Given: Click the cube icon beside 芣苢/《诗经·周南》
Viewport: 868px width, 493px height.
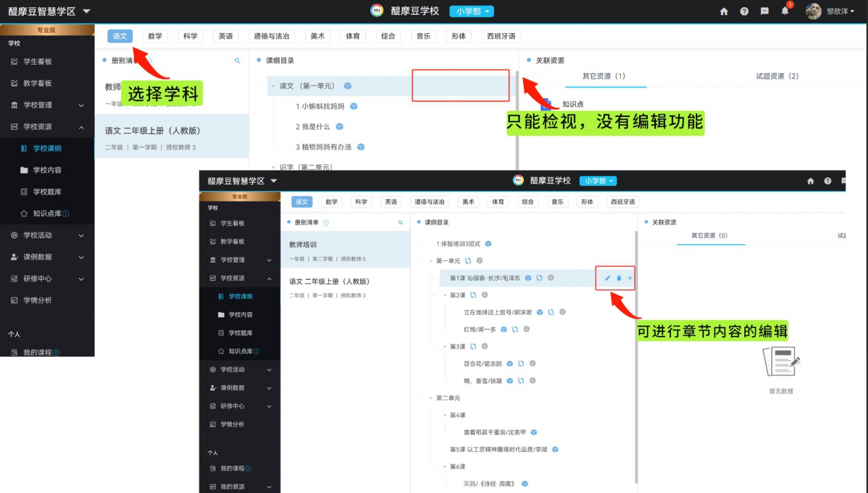Looking at the screenshot, I should (x=525, y=484).
